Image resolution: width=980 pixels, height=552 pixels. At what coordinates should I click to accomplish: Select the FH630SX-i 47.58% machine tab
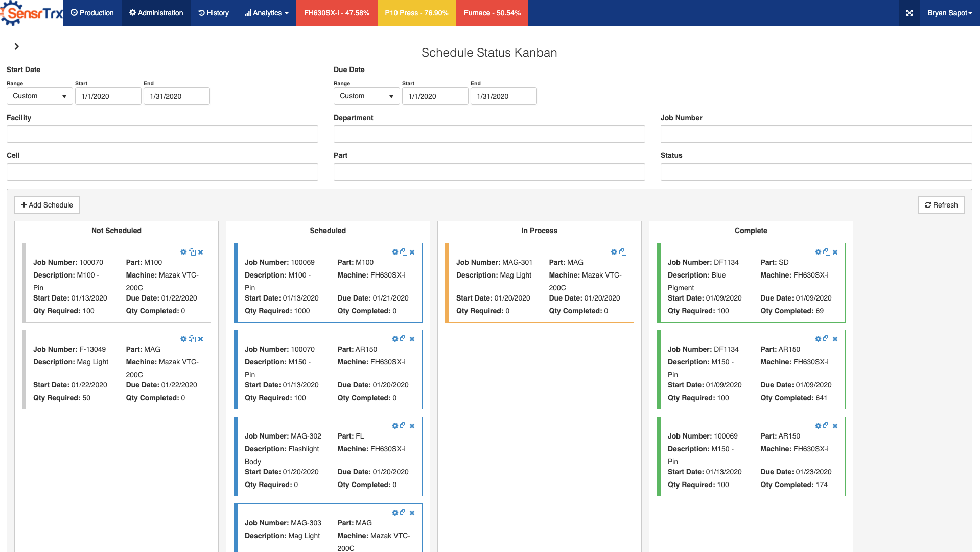click(x=337, y=13)
